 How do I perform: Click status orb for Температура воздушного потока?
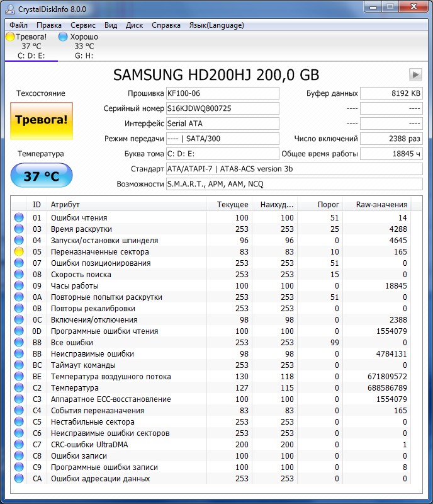(x=19, y=376)
